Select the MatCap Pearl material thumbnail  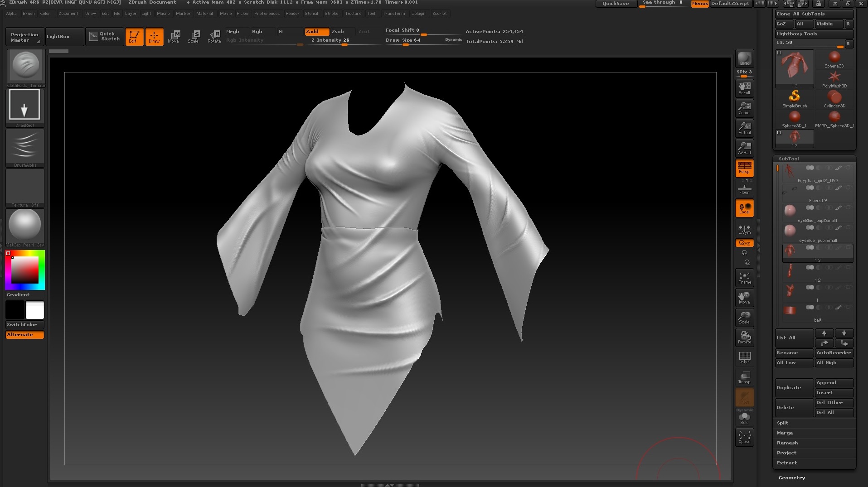tap(25, 225)
